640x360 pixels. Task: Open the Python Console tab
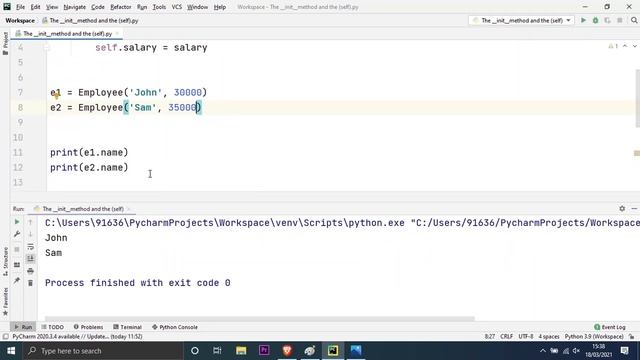[x=175, y=327]
